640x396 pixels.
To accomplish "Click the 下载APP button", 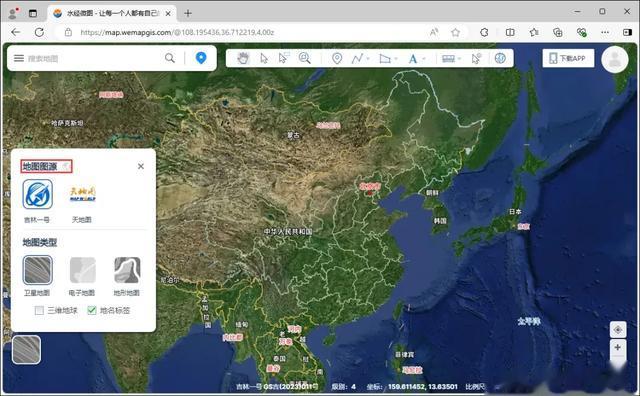I will point(568,58).
